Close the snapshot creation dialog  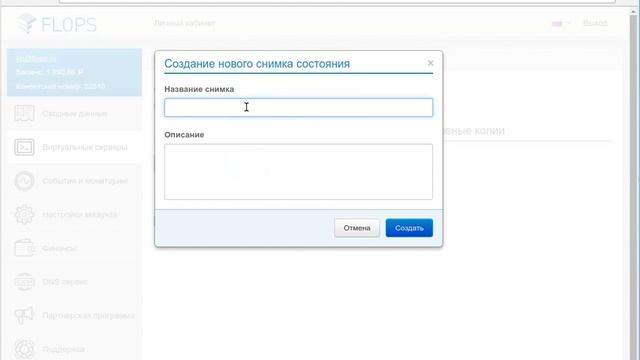[x=430, y=63]
